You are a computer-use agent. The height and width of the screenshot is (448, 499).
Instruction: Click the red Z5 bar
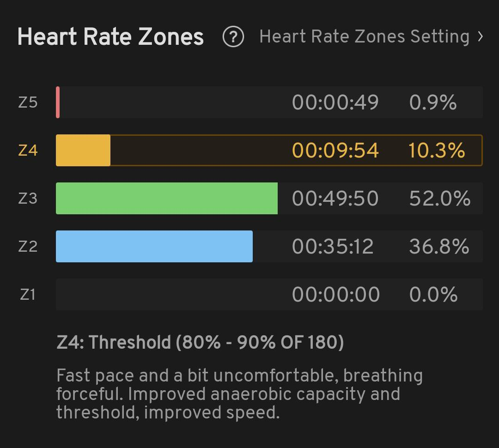[x=58, y=102]
